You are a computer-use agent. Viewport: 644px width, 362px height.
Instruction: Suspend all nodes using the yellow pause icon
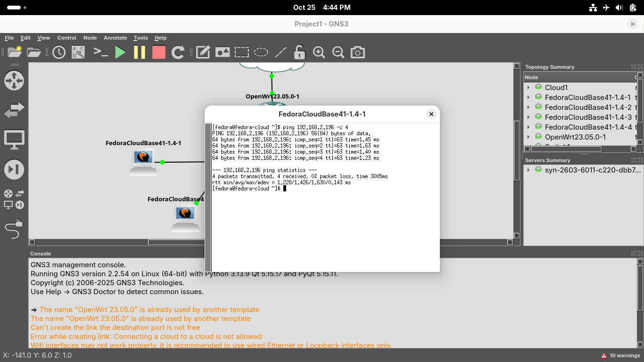pos(140,52)
